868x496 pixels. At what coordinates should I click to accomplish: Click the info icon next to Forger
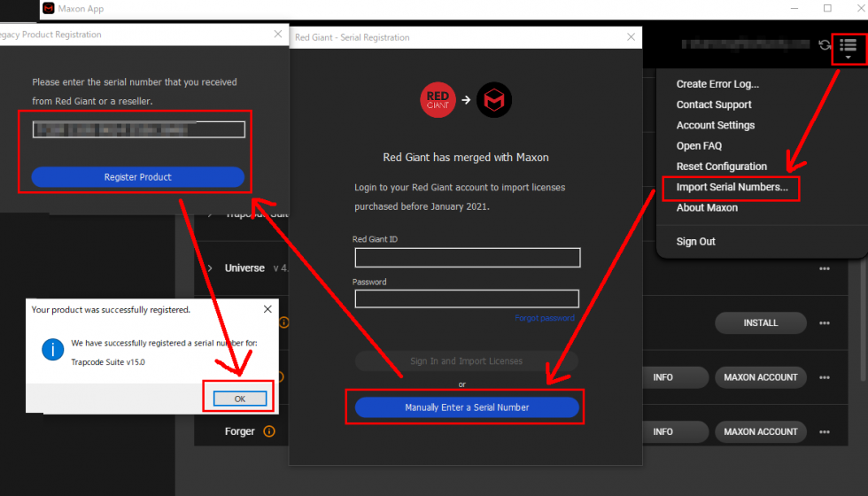tap(269, 431)
